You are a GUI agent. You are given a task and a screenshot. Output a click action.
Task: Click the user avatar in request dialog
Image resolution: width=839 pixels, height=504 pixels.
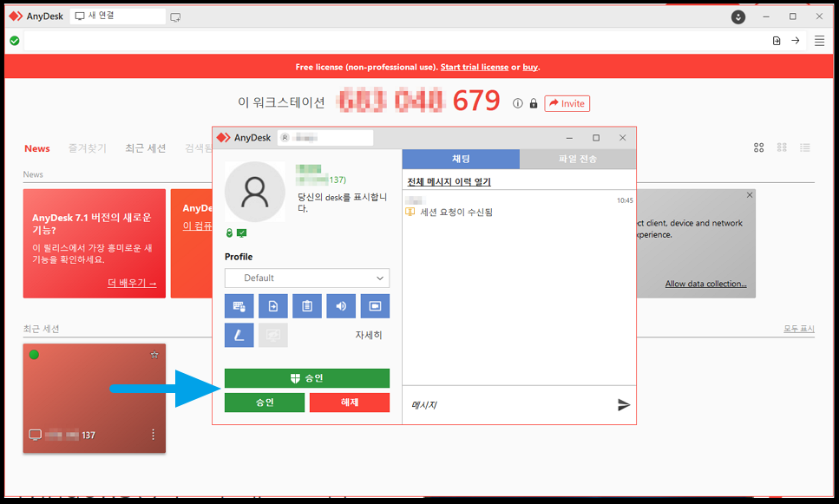pyautogui.click(x=255, y=192)
